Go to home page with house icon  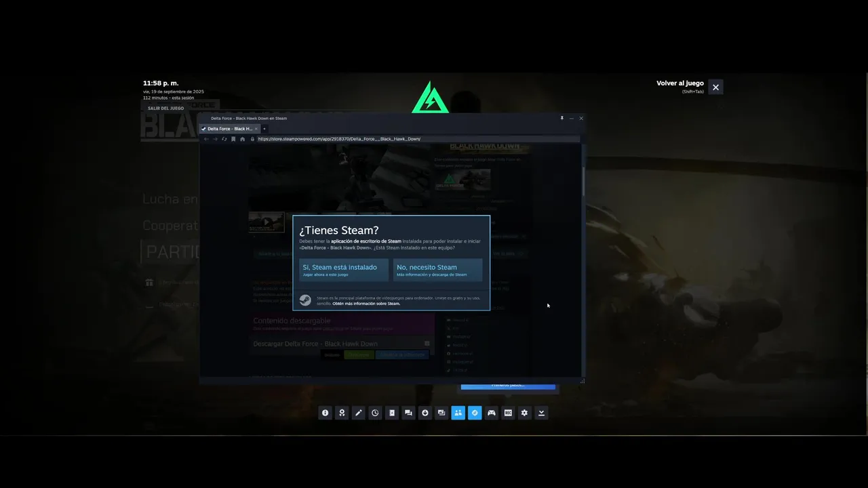tap(243, 139)
